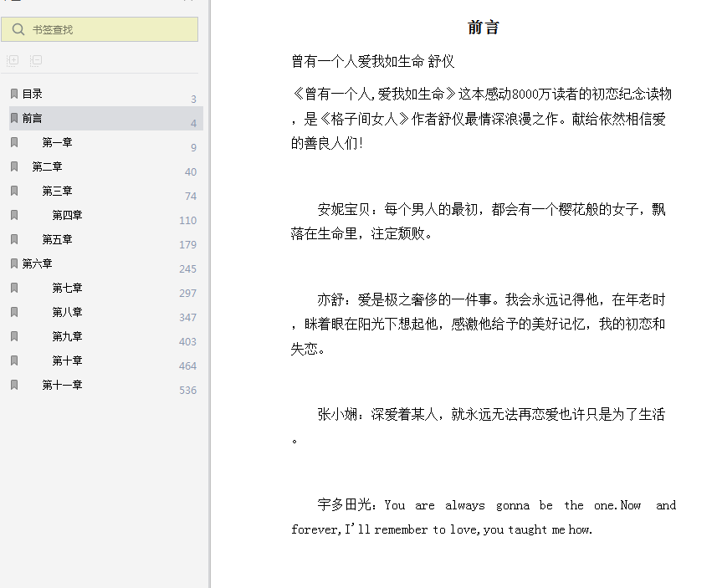The height and width of the screenshot is (588, 722).
Task: Click the bookmark icon beside 第十一章
Action: tap(14, 385)
